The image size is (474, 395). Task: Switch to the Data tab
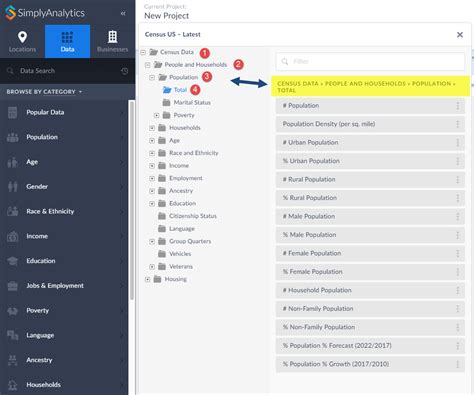(67, 41)
